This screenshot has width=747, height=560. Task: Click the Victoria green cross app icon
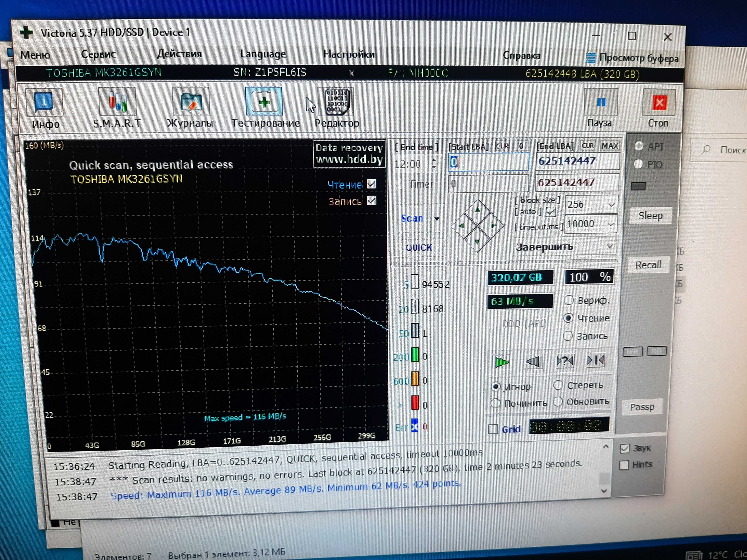[x=26, y=33]
